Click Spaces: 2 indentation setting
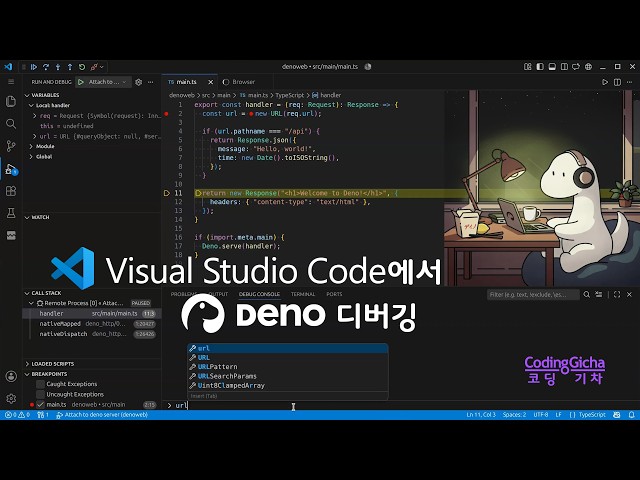 (x=514, y=415)
